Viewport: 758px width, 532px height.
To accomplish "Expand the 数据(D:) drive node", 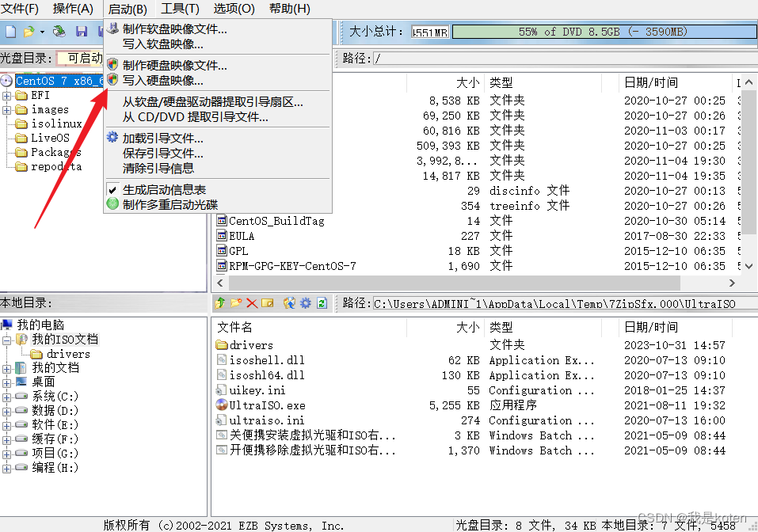I will [7, 412].
